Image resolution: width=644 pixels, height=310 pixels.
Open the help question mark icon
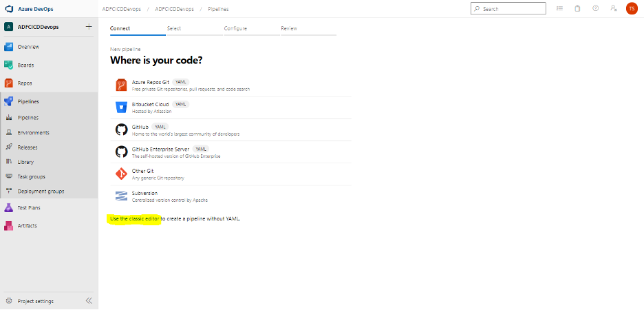point(596,8)
